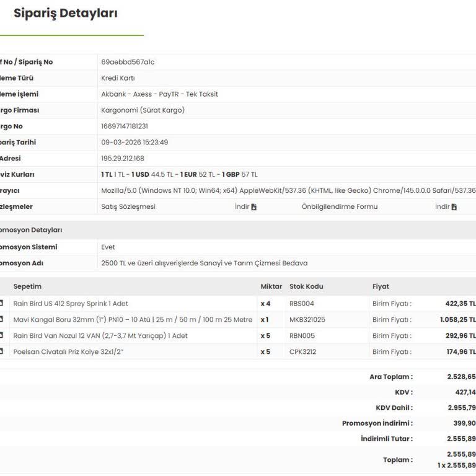The width and height of the screenshot is (476, 476).
Task: Click the Kargonomi (Sürat Kargo) carrier value
Action: point(143,110)
